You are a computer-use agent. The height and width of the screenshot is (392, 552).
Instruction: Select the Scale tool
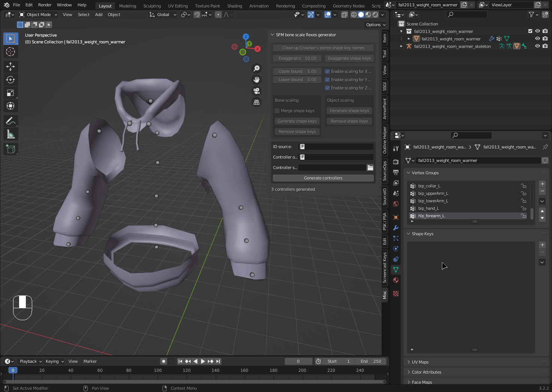(10, 93)
